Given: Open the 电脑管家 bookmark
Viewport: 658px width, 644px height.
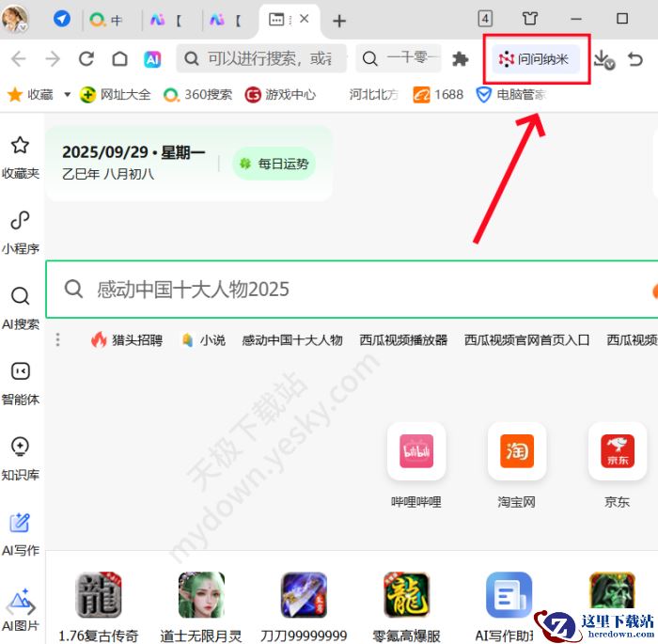Looking at the screenshot, I should [510, 94].
